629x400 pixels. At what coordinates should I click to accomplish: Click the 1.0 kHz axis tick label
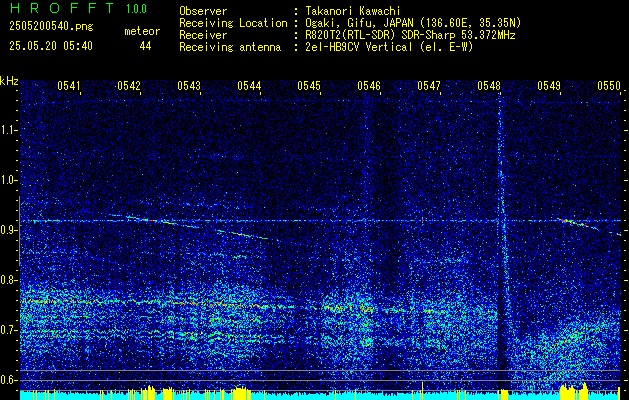[8, 180]
